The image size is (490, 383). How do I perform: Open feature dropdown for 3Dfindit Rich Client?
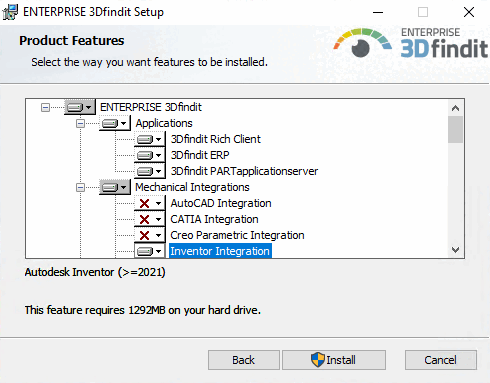pos(150,139)
